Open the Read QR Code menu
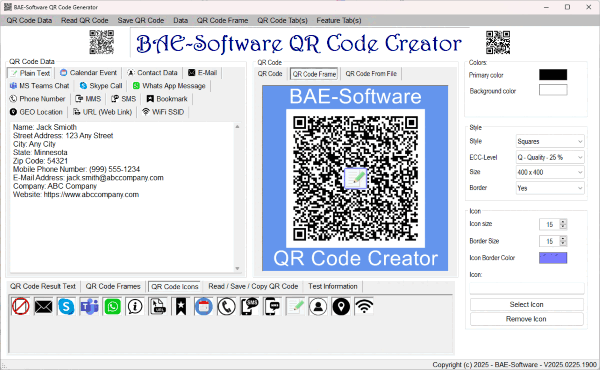Screen dimensions: 600x370 pyautogui.click(x=85, y=20)
